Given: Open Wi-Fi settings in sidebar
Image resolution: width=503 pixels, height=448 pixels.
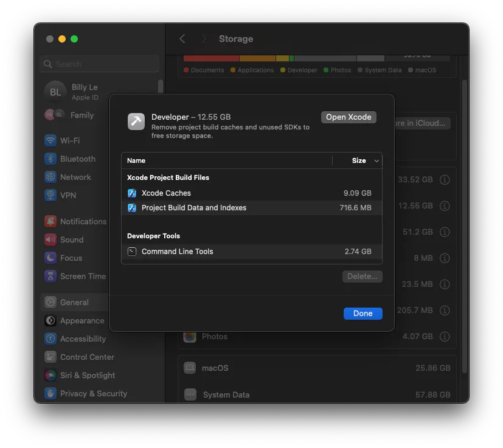Looking at the screenshot, I should click(x=62, y=140).
